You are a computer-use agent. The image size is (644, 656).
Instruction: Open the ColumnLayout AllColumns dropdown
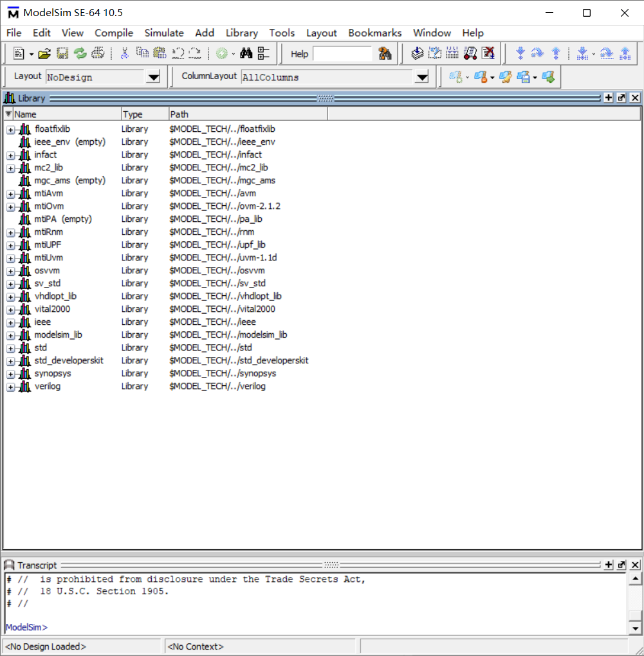(422, 77)
